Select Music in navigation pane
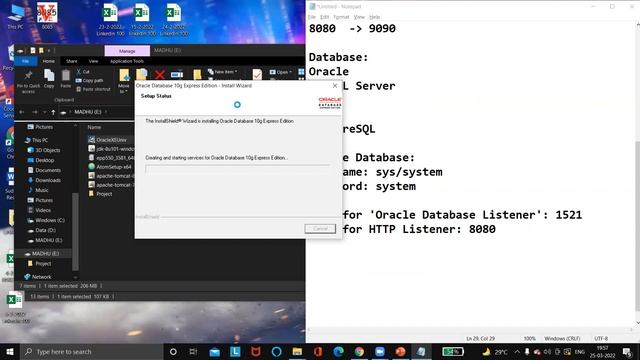The width and height of the screenshot is (640, 360). [41, 190]
